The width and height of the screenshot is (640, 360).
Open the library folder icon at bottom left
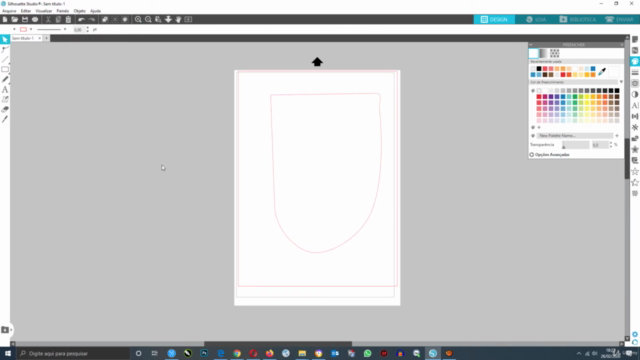tap(5, 329)
